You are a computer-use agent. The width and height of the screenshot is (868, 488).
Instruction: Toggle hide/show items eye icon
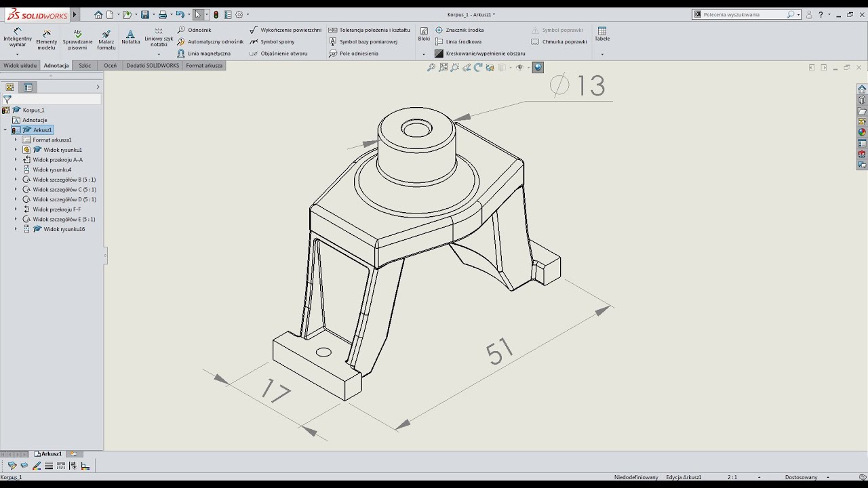point(519,67)
